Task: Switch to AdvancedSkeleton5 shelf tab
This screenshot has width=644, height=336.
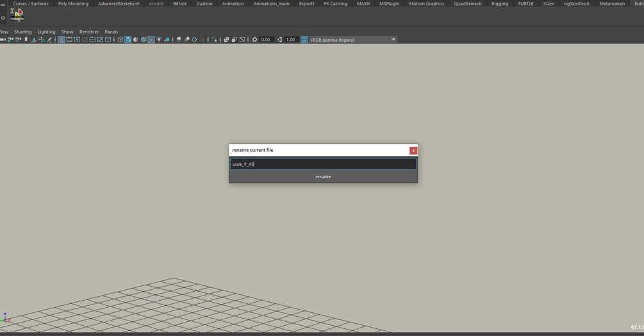Action: tap(119, 4)
